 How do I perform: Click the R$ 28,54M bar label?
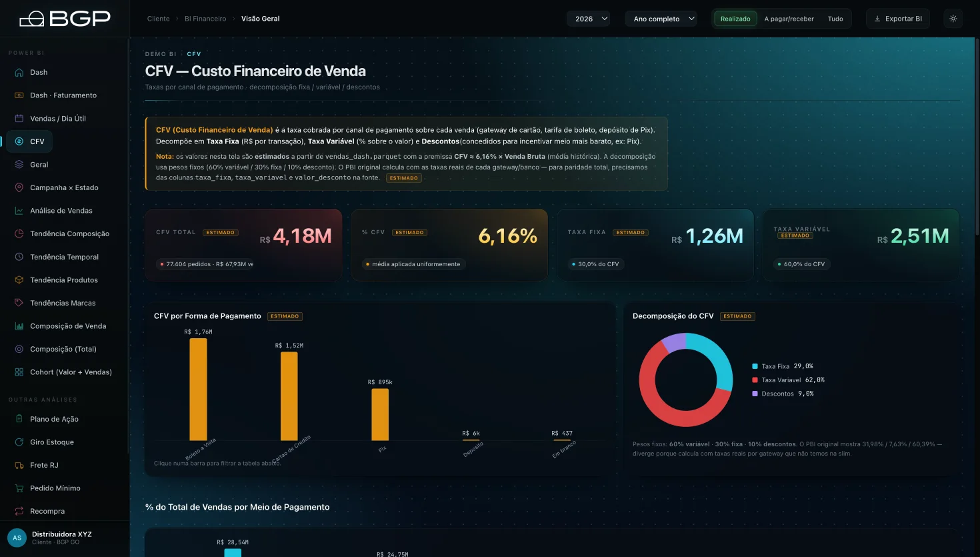coord(233,542)
